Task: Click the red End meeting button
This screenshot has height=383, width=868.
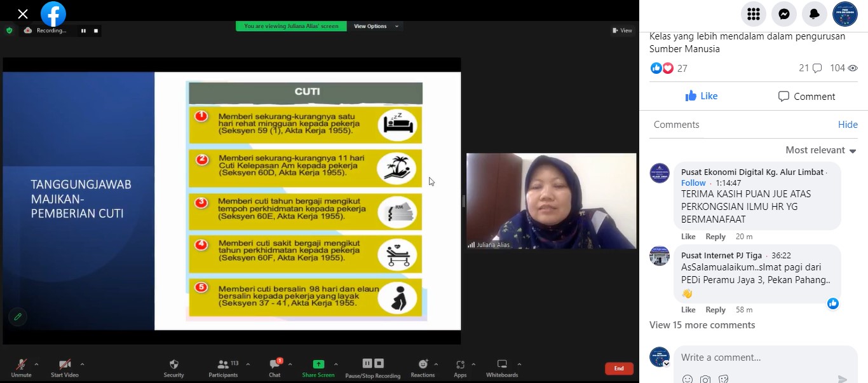Action: tap(619, 368)
